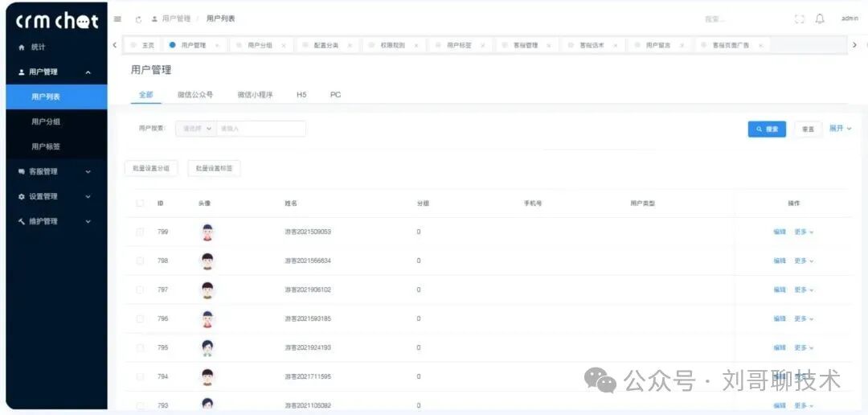The width and height of the screenshot is (868, 415).
Task: Open avatar of user ID 796
Action: point(207,319)
